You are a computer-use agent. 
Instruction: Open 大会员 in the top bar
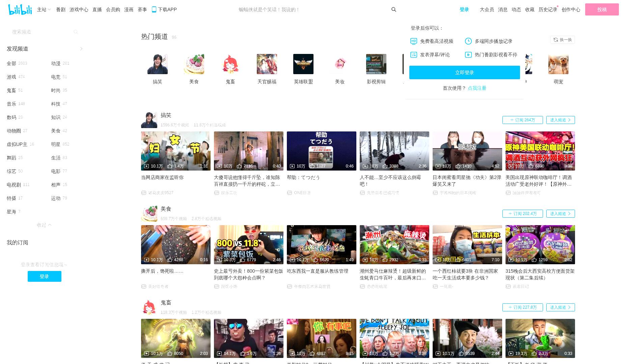(x=487, y=9)
